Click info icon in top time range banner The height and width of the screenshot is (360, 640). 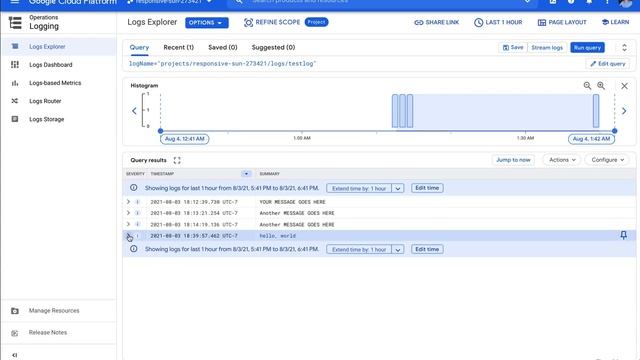click(133, 188)
